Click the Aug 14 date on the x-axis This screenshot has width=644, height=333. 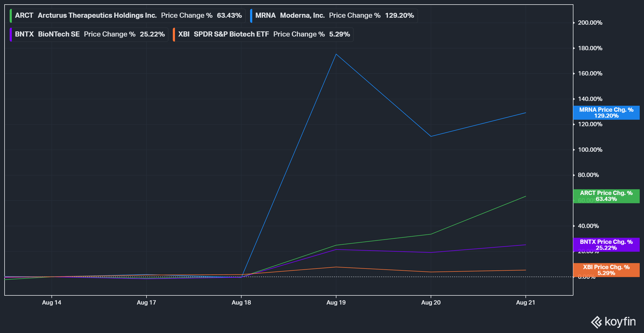(x=52, y=303)
